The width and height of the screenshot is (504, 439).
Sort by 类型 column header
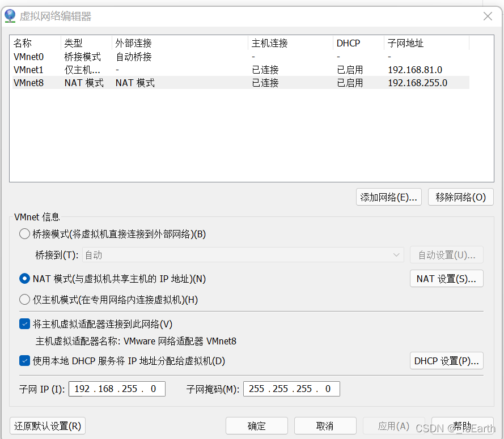(x=86, y=43)
